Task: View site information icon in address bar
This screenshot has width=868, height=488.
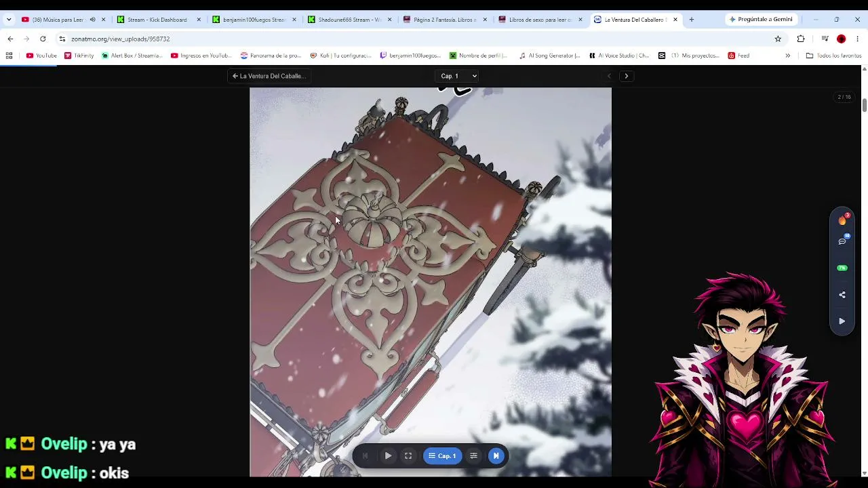Action: [x=62, y=39]
